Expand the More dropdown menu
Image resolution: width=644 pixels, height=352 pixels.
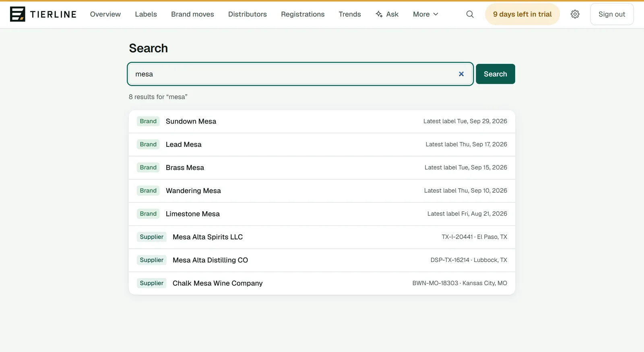pyautogui.click(x=425, y=14)
